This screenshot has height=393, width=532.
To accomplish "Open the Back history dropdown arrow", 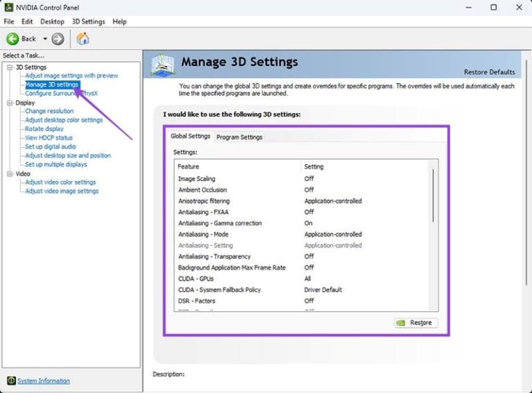I will [45, 39].
